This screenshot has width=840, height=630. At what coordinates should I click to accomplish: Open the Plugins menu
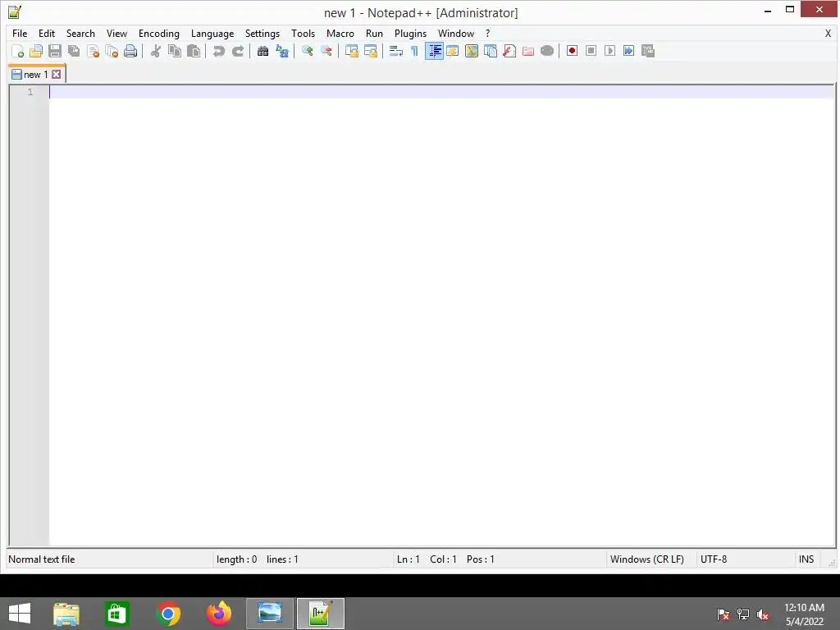(410, 33)
